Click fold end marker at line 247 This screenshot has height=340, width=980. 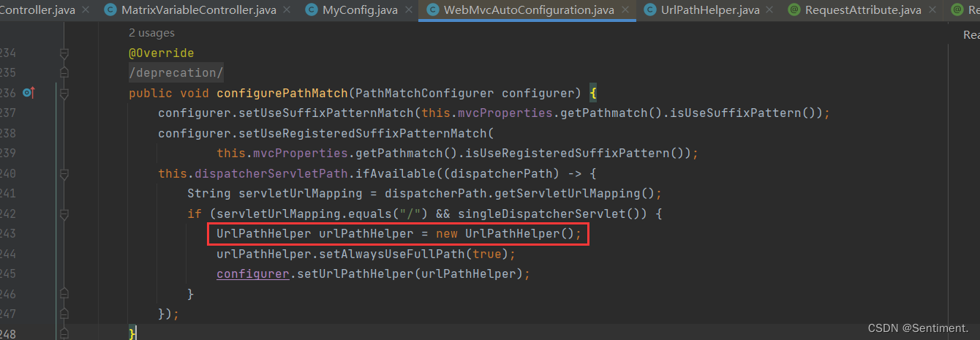[64, 313]
